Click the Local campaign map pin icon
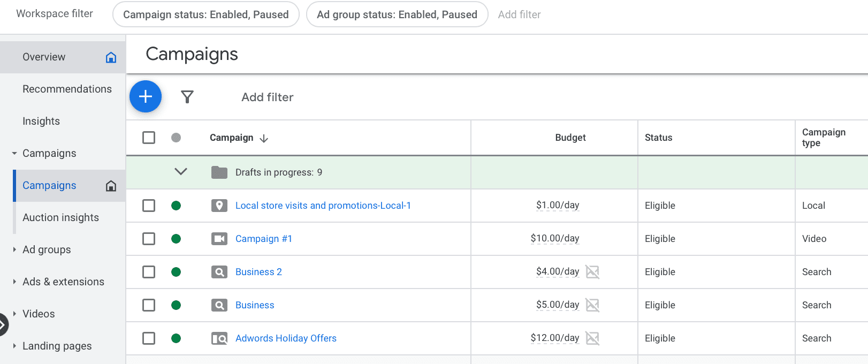Image resolution: width=868 pixels, height=364 pixels. [x=219, y=206]
